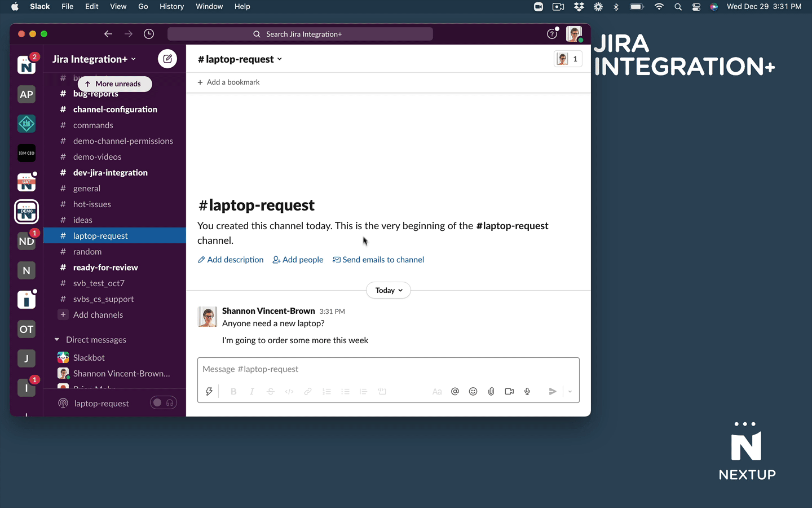Image resolution: width=812 pixels, height=508 pixels.
Task: Switch to the ND workspace
Action: [x=27, y=241]
